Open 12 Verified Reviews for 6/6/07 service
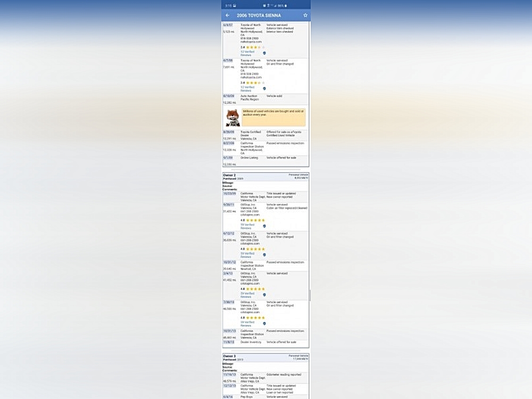Viewport: 532px width, 399px height. (247, 53)
